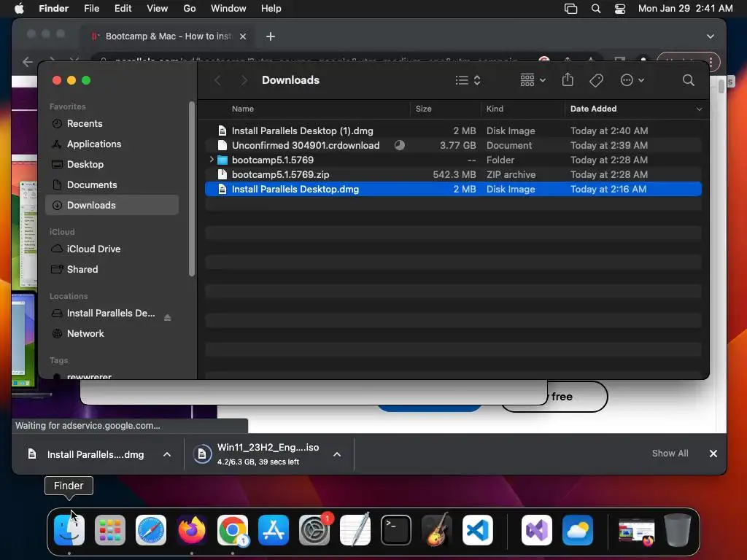This screenshot has height=560, width=747.
Task: Click Show All downloads
Action: [x=670, y=454]
